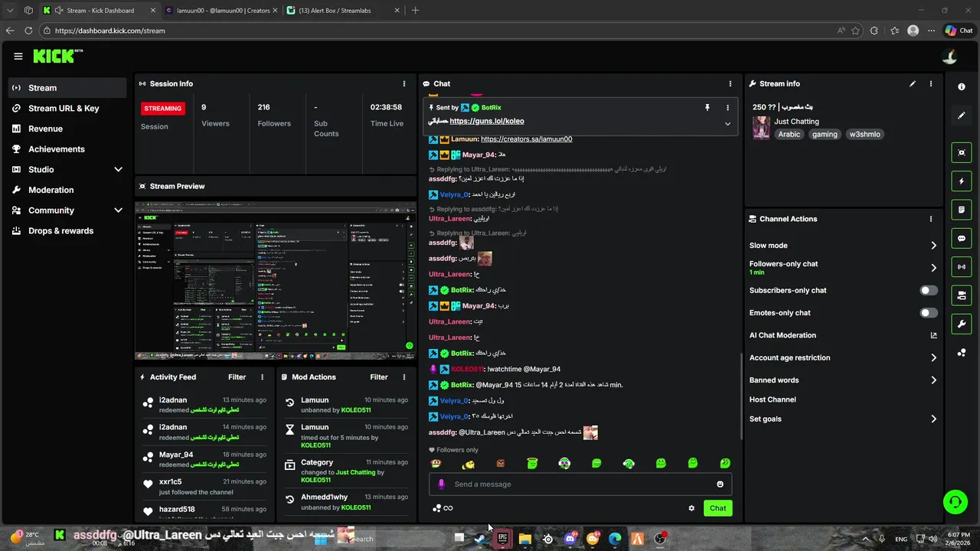Click the speech bubble sidebar icon
980x551 pixels.
pyautogui.click(x=962, y=238)
